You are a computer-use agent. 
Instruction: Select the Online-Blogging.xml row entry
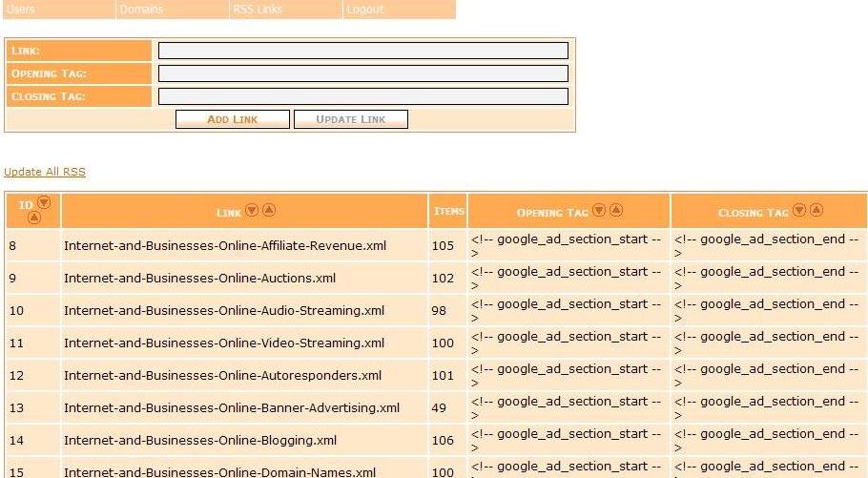(x=200, y=441)
